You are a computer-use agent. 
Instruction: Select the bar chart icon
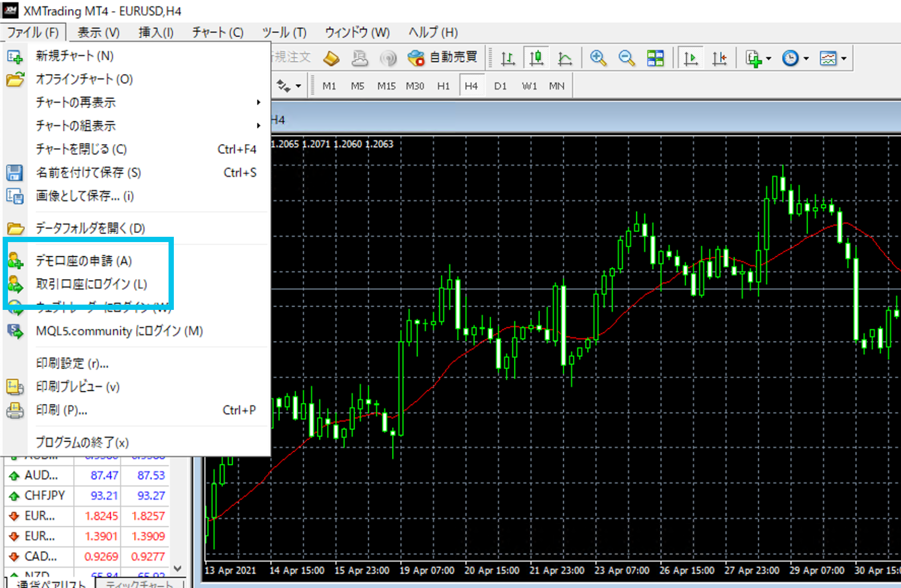pos(508,58)
